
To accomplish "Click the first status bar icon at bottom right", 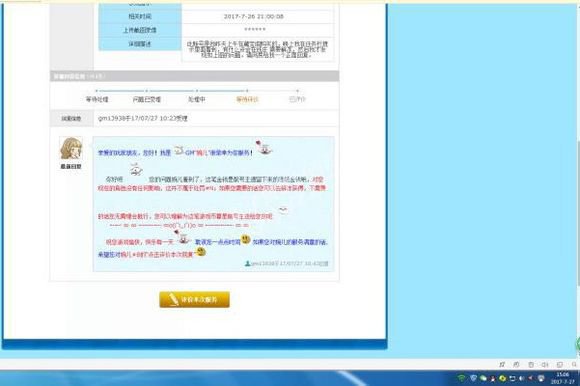I will [502, 365].
